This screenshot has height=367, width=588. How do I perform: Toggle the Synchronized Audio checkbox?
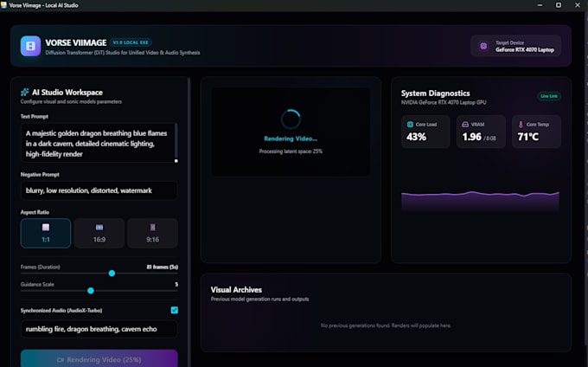click(175, 310)
